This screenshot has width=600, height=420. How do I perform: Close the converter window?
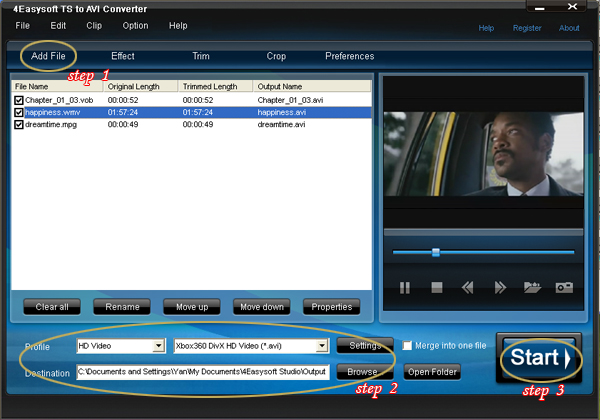(x=572, y=7)
